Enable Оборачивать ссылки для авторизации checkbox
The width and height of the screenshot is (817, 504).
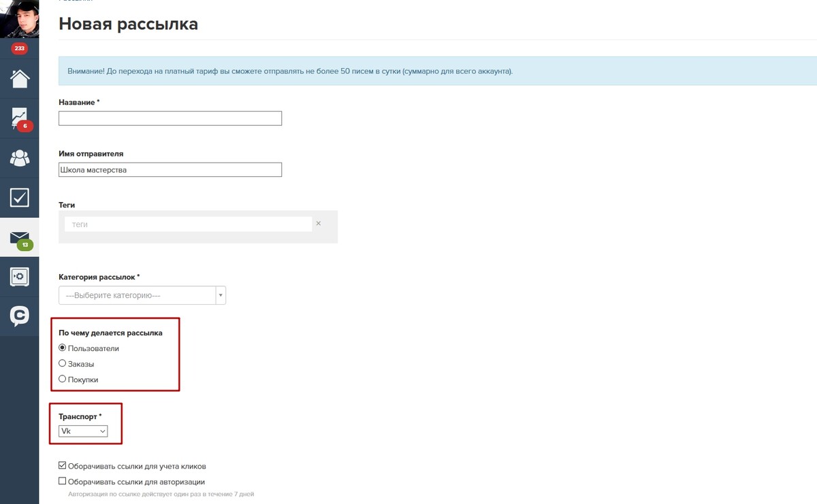pyautogui.click(x=63, y=482)
